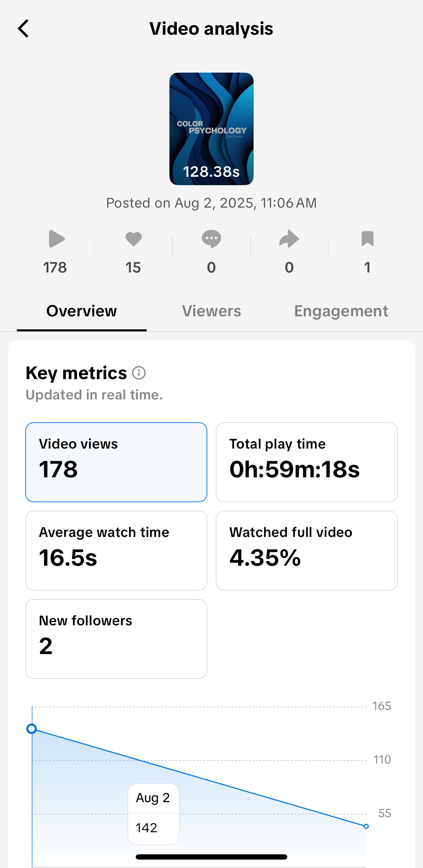Select the Total play time card
The height and width of the screenshot is (868, 423).
point(307,462)
